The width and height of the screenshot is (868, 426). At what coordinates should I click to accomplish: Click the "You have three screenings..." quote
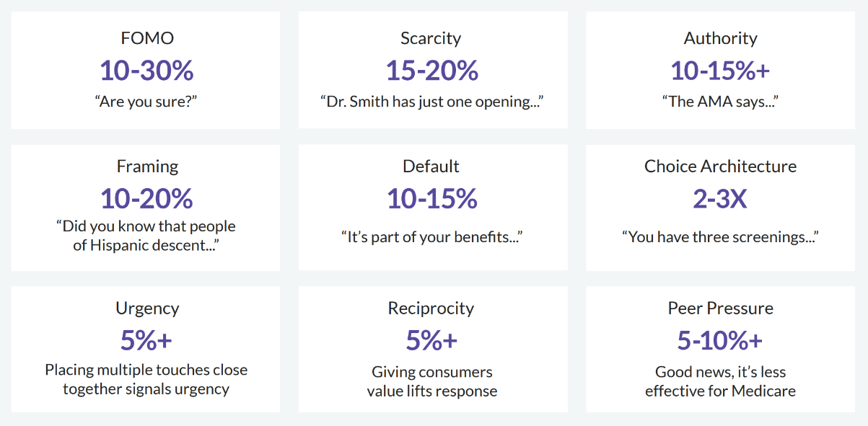point(720,236)
